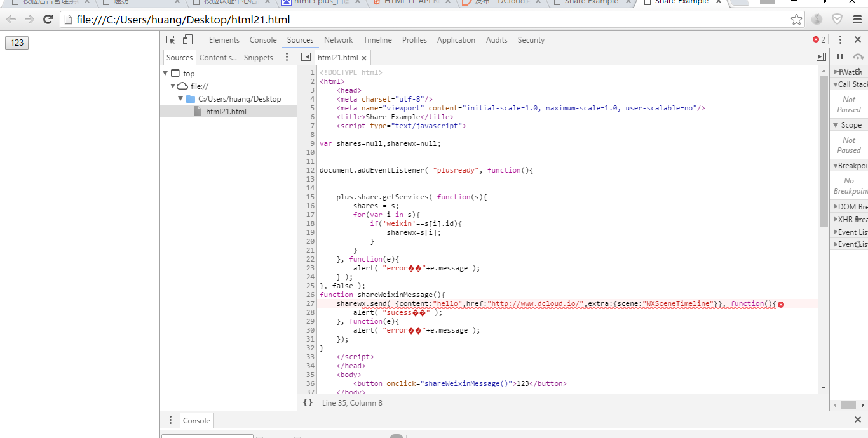Viewport: 868px width, 438px height.
Task: Open the DevTools three-dot customize menu
Action: click(x=840, y=40)
